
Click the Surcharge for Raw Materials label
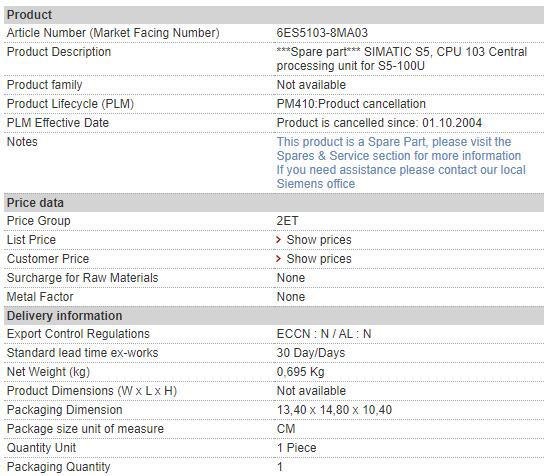pos(83,278)
